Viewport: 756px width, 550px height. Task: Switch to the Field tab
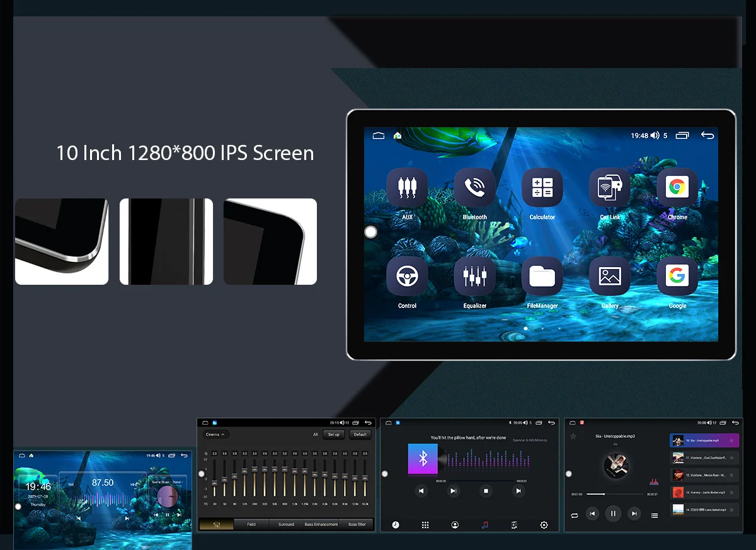click(251, 524)
